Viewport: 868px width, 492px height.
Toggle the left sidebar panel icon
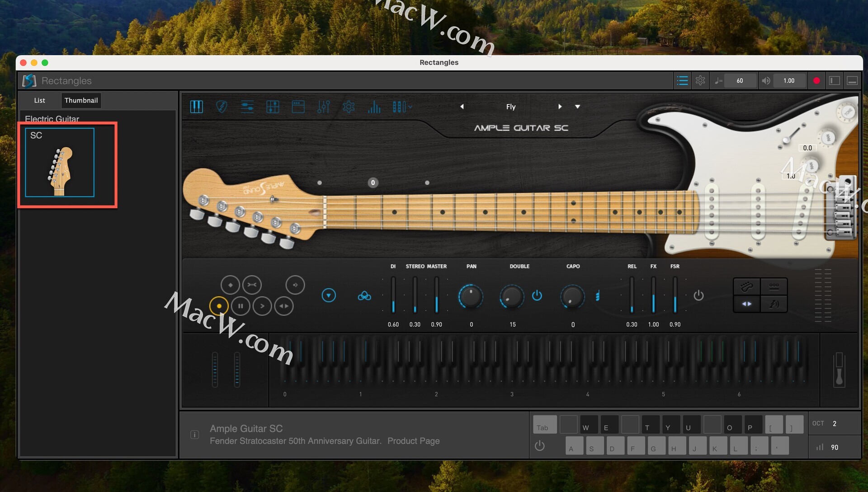[835, 81]
